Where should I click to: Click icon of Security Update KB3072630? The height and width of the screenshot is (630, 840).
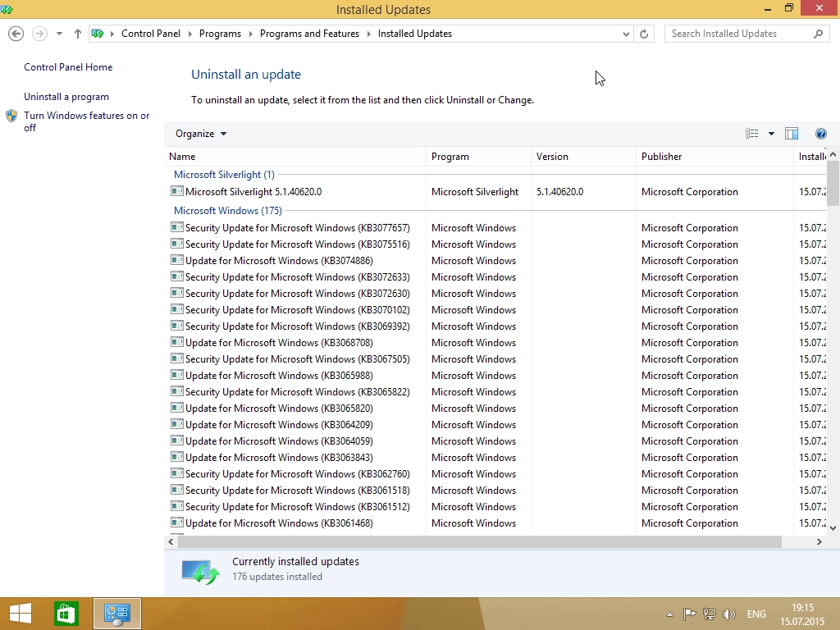(x=177, y=293)
